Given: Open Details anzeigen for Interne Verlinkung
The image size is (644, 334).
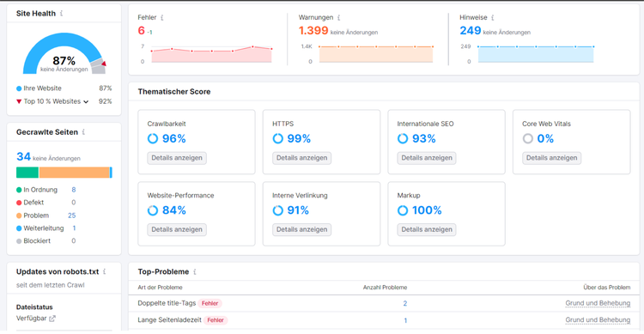Looking at the screenshot, I should (302, 229).
